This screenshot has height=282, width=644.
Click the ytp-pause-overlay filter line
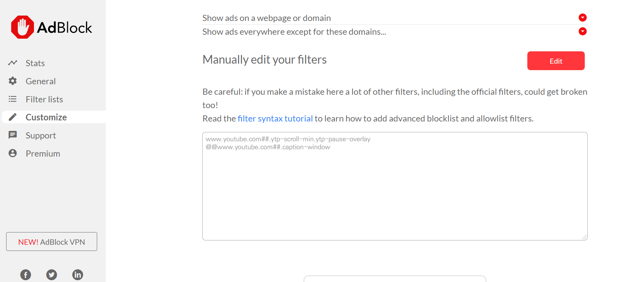[x=288, y=139]
